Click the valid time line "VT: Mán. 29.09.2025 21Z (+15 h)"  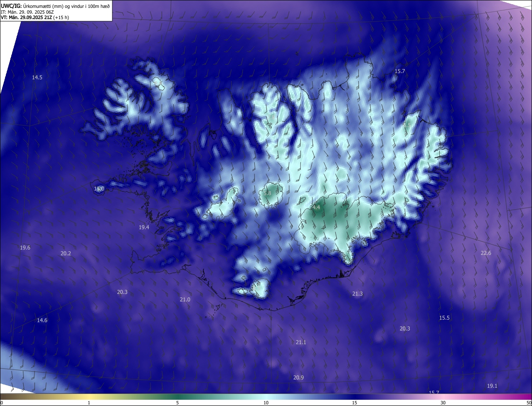(x=35, y=17)
